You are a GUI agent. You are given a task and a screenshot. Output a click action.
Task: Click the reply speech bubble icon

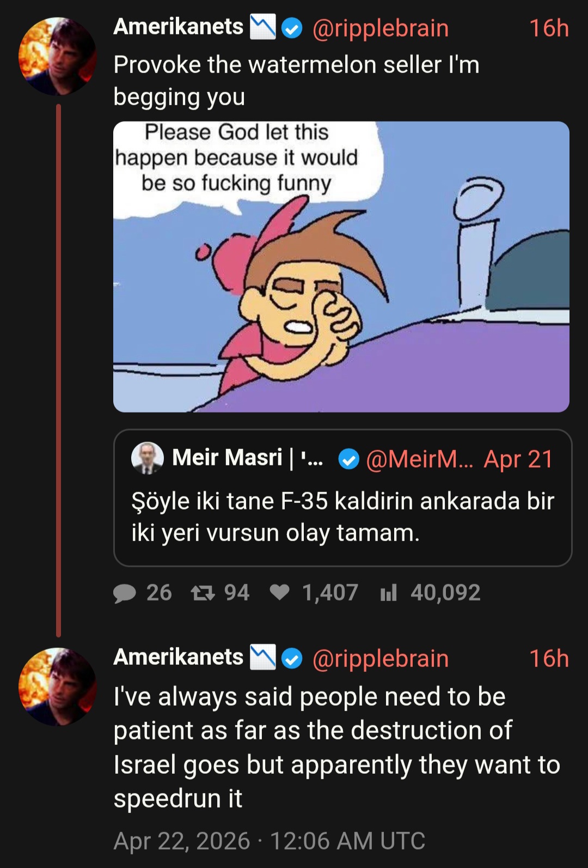pos(125,593)
